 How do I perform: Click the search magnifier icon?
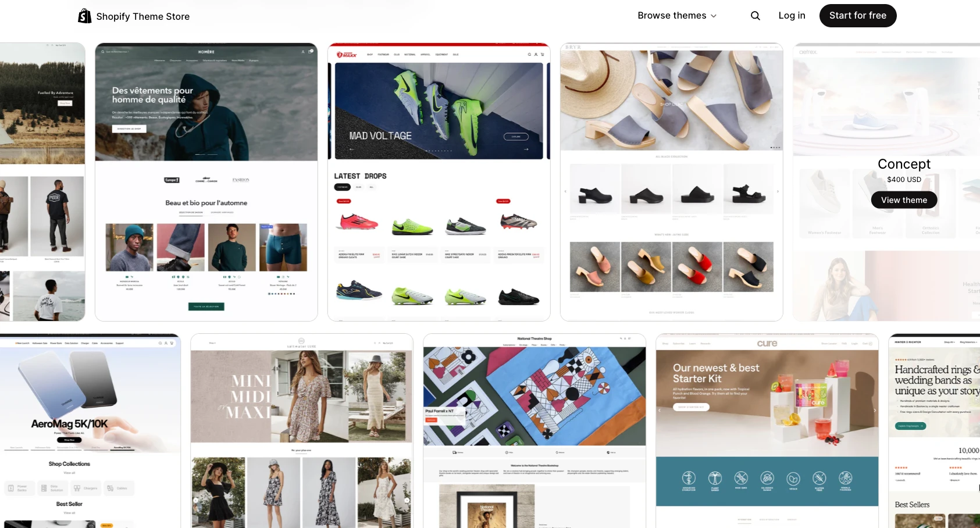(755, 16)
